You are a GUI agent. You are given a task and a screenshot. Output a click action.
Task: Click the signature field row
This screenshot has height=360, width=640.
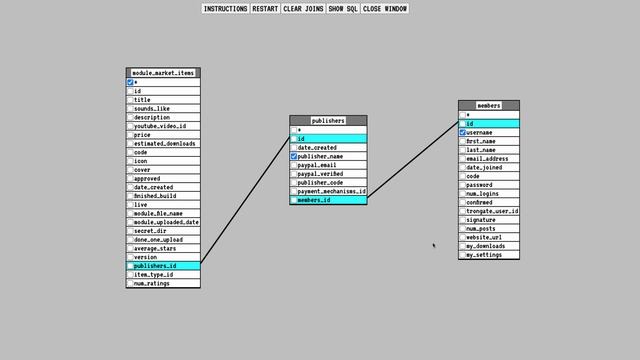489,220
